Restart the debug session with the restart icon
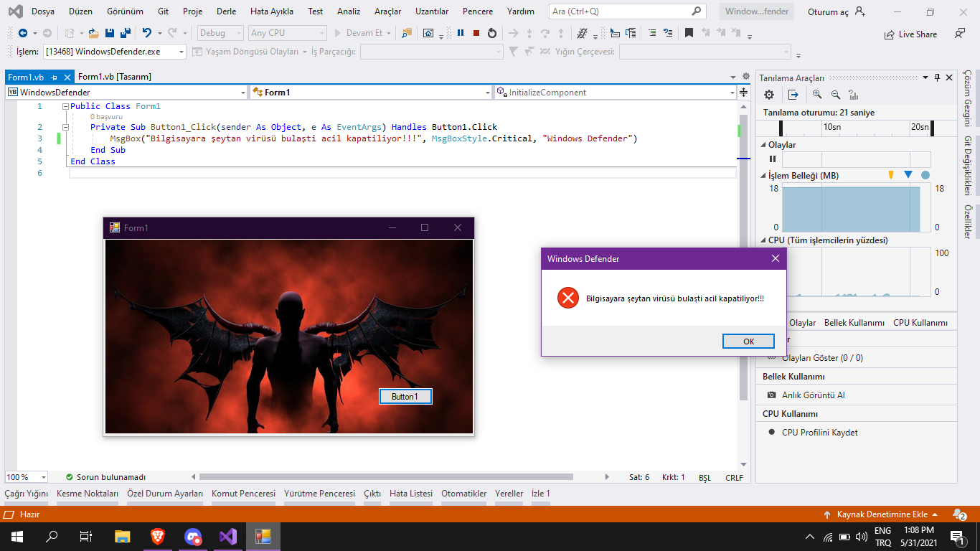 tap(491, 33)
